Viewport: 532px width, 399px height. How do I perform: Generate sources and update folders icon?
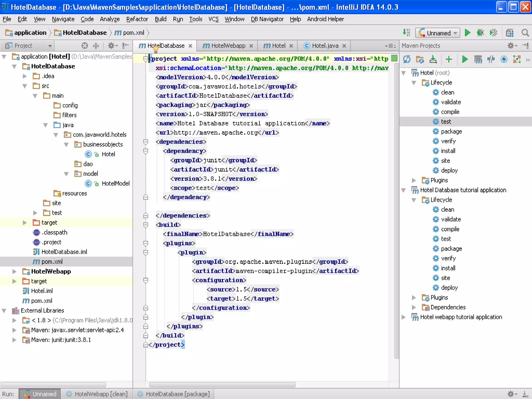[420, 59]
